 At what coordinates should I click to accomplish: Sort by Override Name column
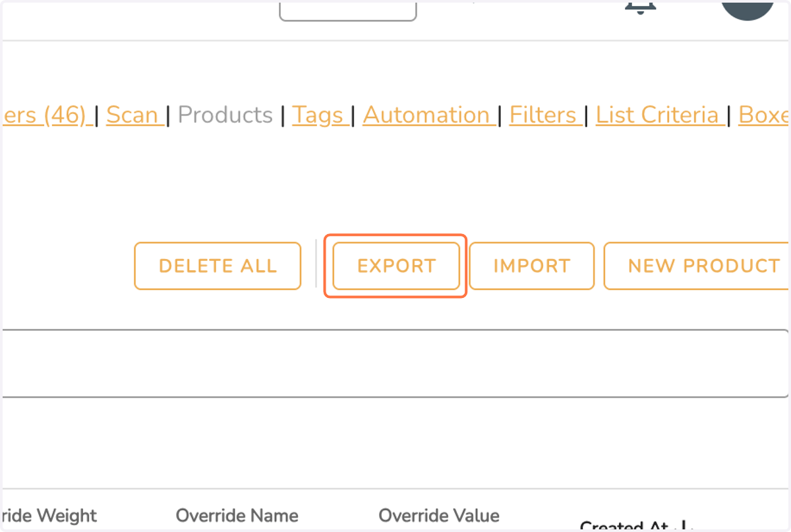pyautogui.click(x=237, y=516)
